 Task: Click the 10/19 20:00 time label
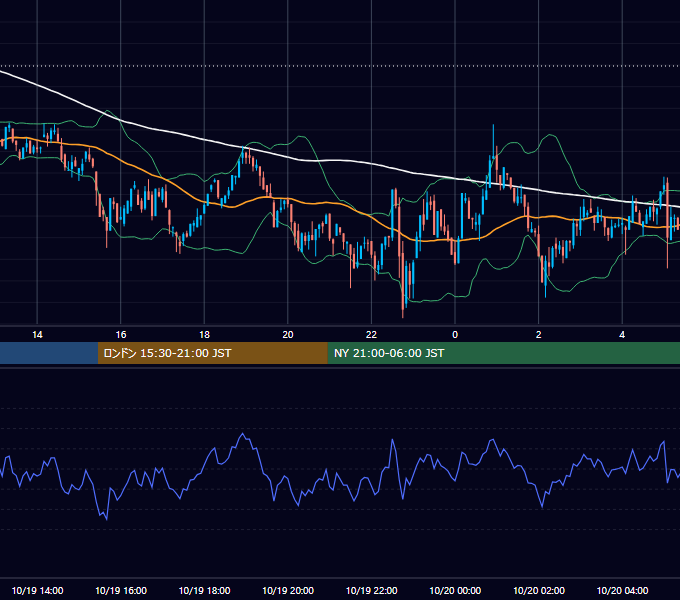[288, 590]
